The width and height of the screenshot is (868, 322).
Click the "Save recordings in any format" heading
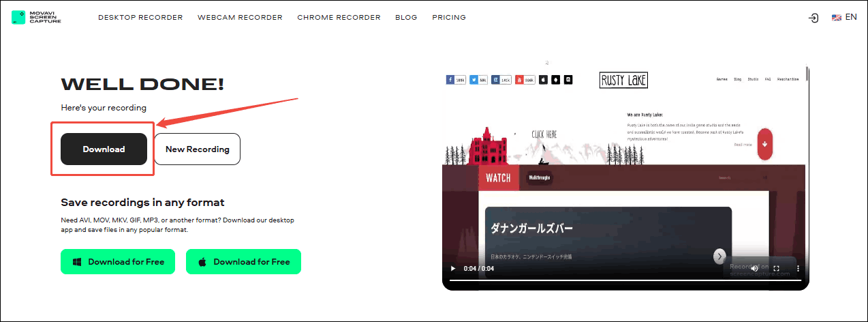tap(142, 203)
